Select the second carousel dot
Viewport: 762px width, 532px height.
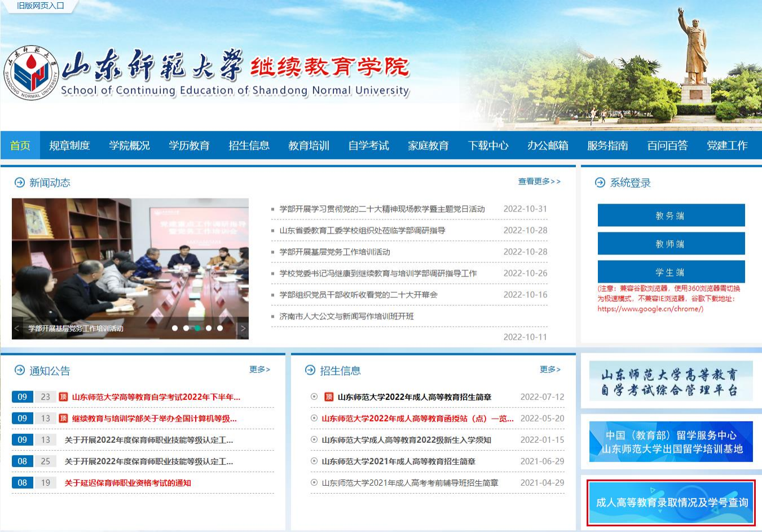coord(186,328)
